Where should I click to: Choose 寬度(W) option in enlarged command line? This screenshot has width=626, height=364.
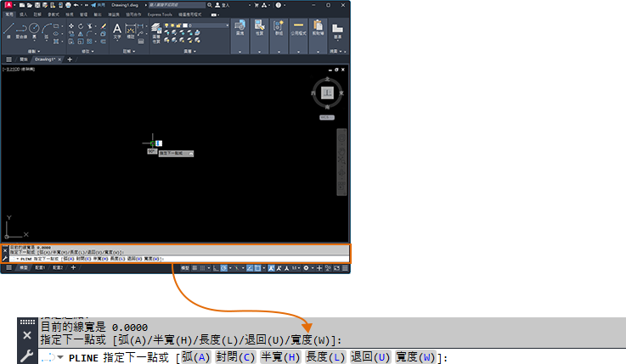coord(415,357)
